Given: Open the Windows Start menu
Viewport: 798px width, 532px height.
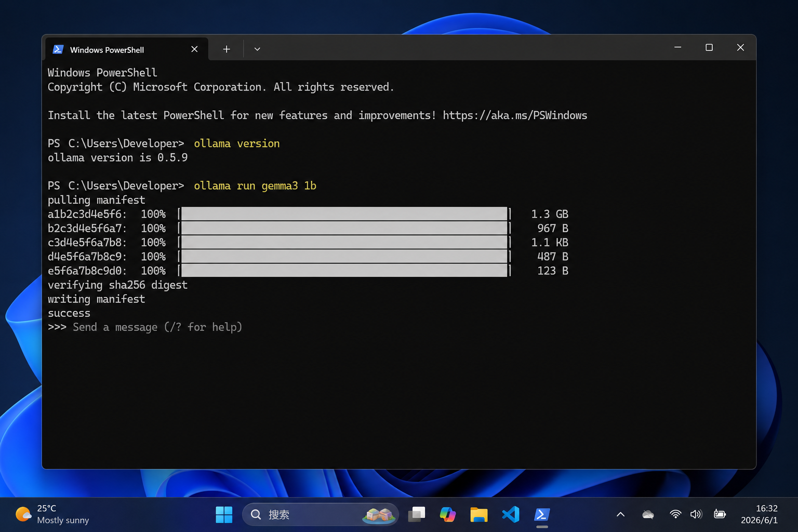Looking at the screenshot, I should [224, 514].
